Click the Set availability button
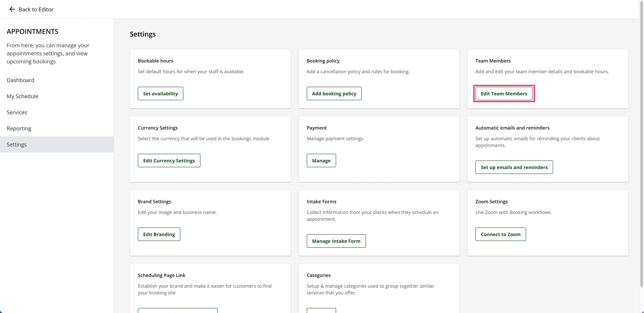The height and width of the screenshot is (313, 644). coord(160,93)
